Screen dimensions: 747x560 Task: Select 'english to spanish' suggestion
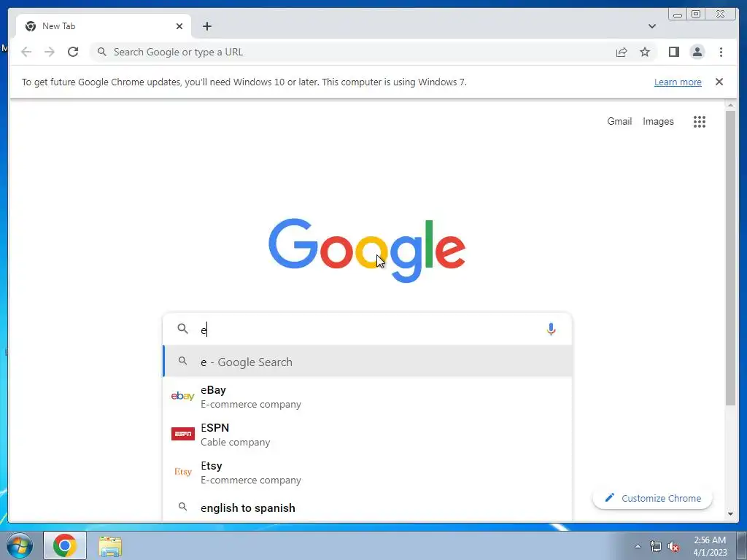coord(368,507)
